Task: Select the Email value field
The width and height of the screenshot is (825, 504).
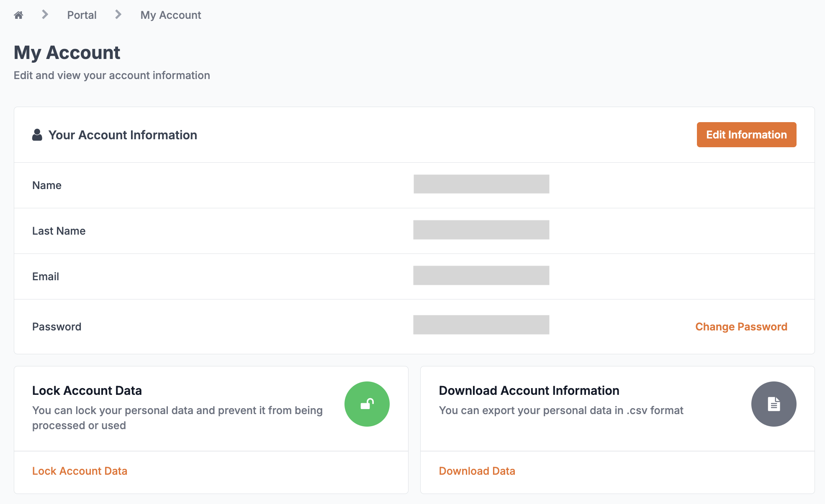Action: point(481,276)
